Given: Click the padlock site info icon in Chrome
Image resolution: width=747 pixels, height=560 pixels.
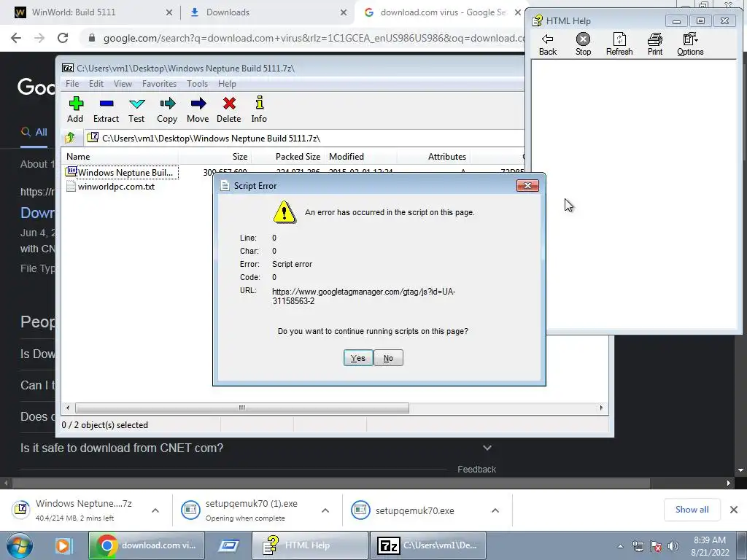Looking at the screenshot, I should point(92,38).
